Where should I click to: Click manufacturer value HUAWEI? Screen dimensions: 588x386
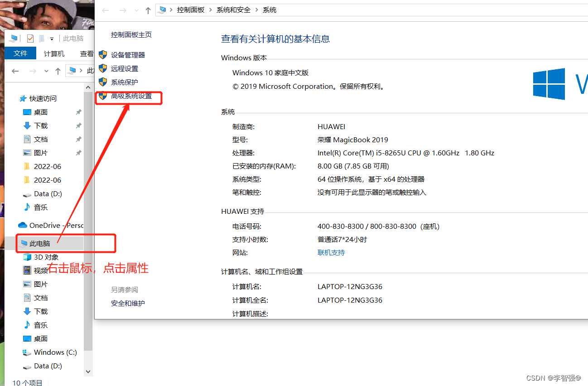point(332,126)
